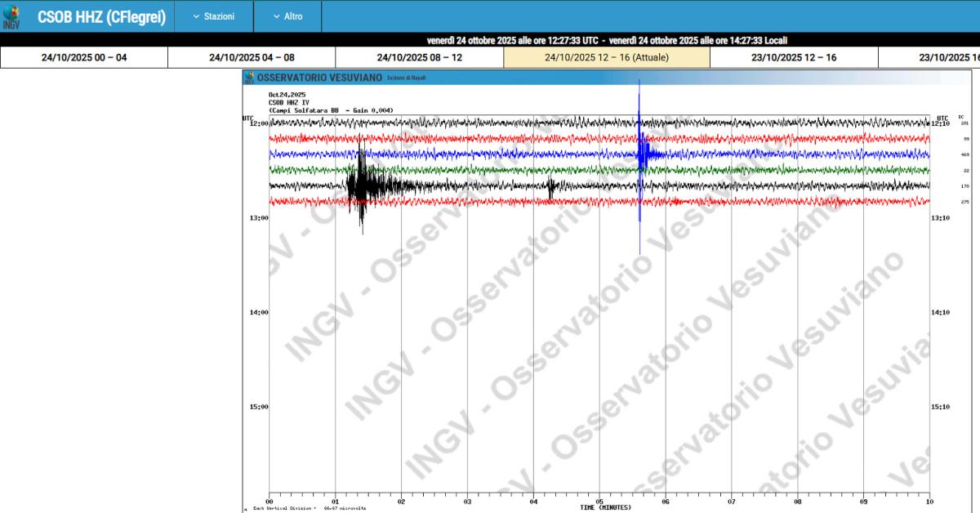980x513 pixels.
Task: Click the chevron arrow beside Altro
Action: (276, 16)
